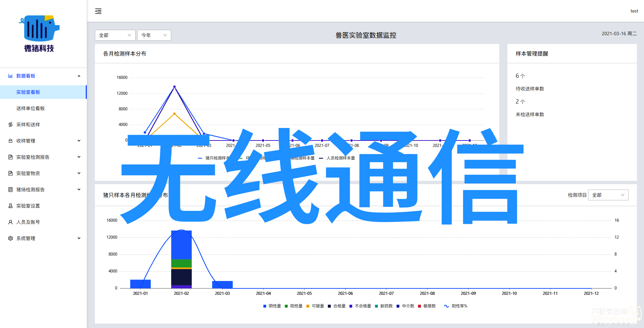Click the 合格量 legend color swatch
Viewport: 644px width, 328px height.
coord(329,306)
